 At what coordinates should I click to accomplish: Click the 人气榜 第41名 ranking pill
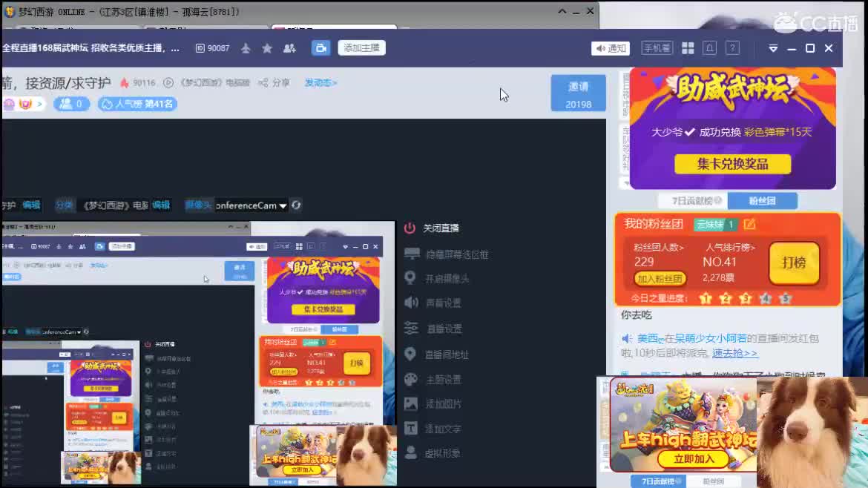[138, 104]
